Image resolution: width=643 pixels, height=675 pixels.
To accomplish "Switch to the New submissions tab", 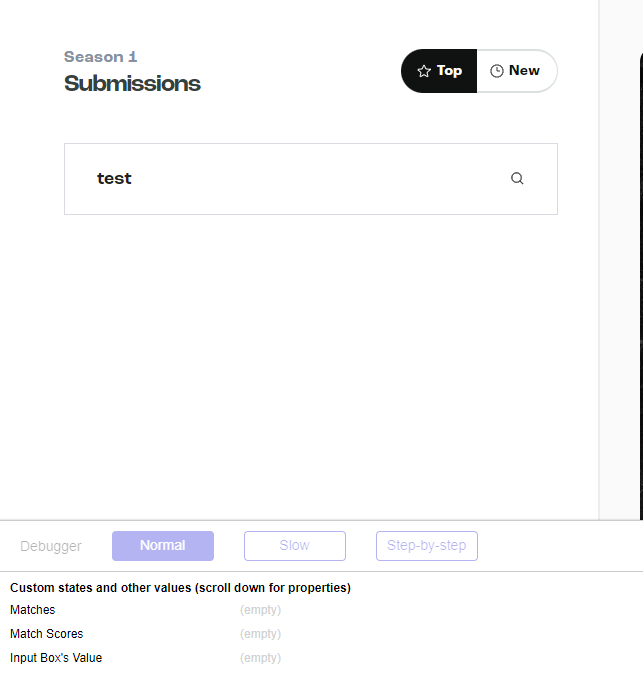I will [517, 71].
